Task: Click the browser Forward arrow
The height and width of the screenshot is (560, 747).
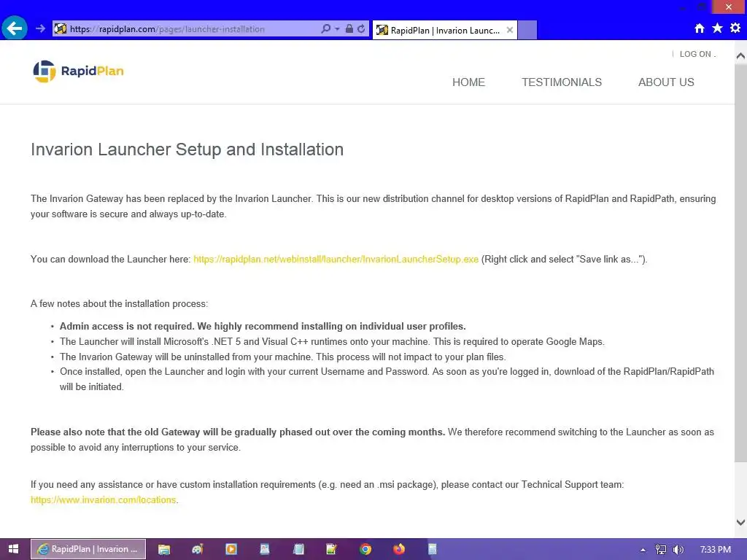Action: click(x=41, y=29)
